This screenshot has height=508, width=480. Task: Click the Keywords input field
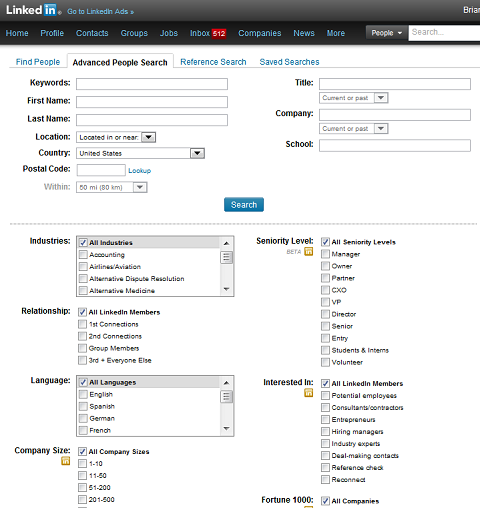pyautogui.click(x=152, y=84)
